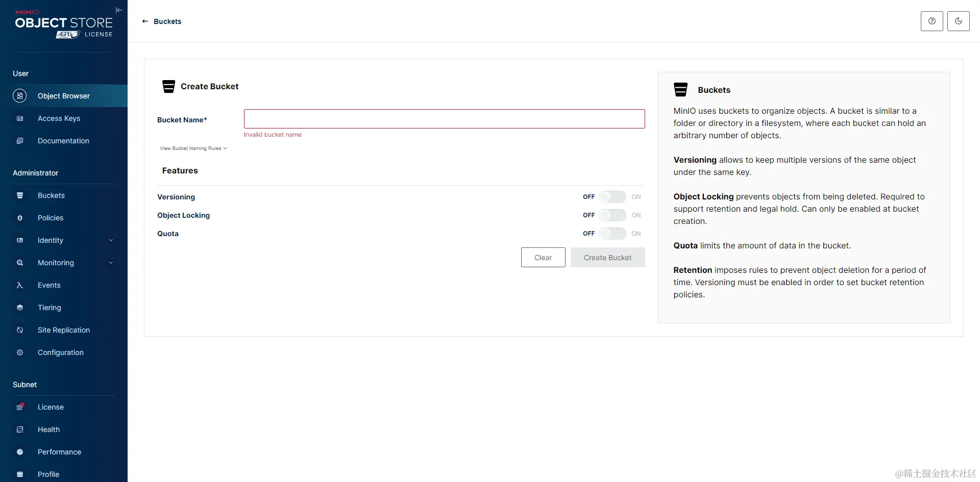
Task: Open help with the question mark icon
Action: (x=932, y=21)
